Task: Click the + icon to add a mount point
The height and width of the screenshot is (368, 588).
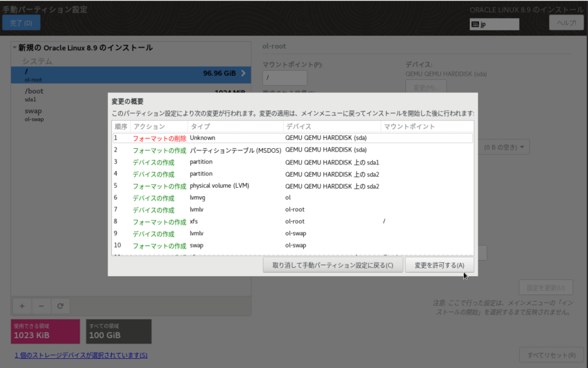Action: pos(22,305)
